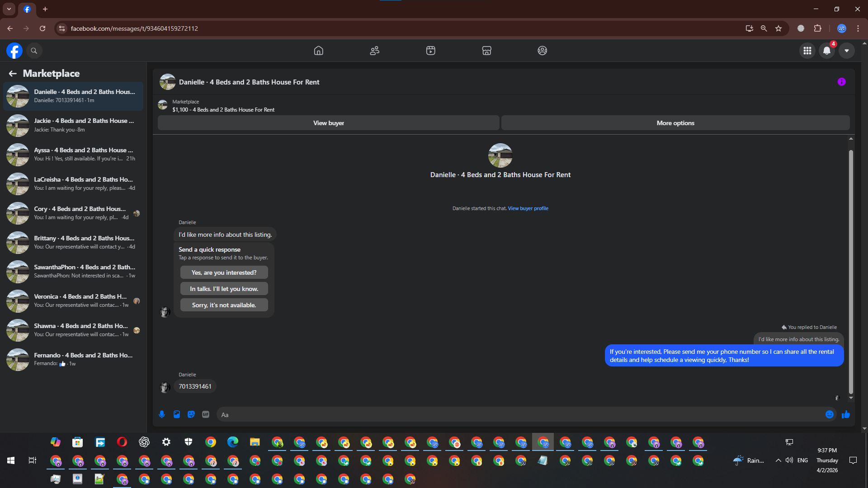Click the View buyer button
The image size is (868, 488).
pyautogui.click(x=329, y=123)
